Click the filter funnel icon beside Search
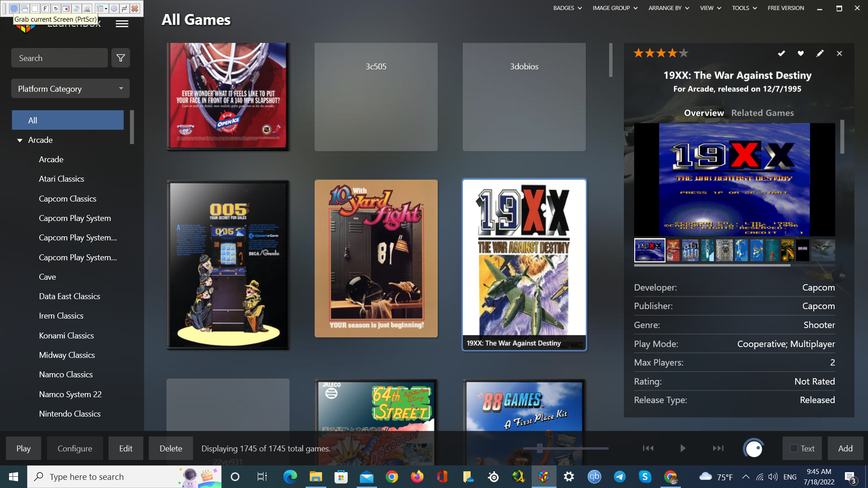868x488 pixels. pyautogui.click(x=121, y=58)
